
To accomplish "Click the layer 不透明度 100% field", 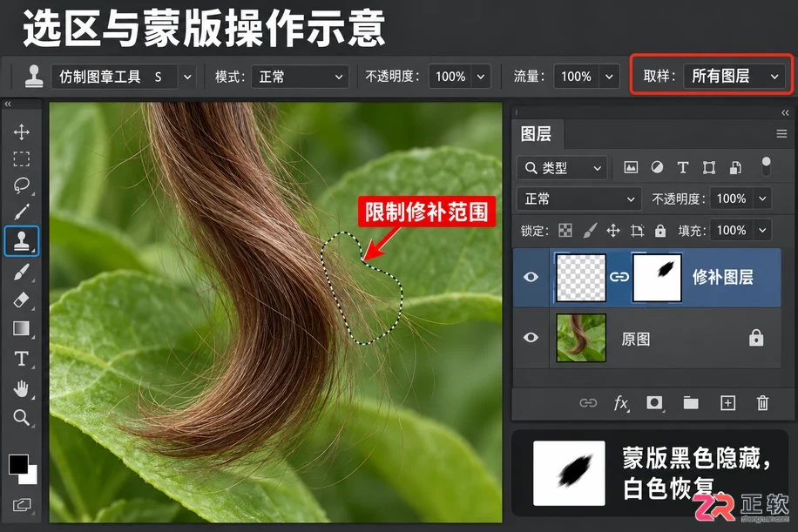I will [x=731, y=199].
